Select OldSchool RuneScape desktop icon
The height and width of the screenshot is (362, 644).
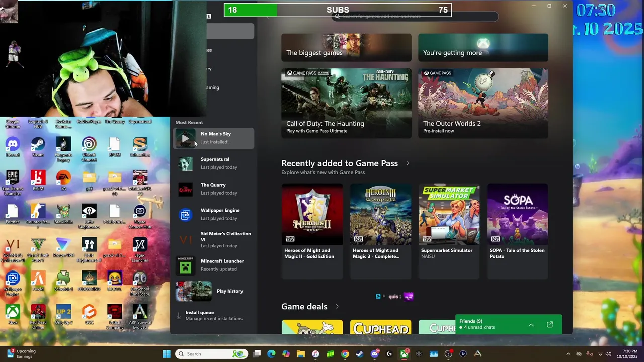coord(140,284)
